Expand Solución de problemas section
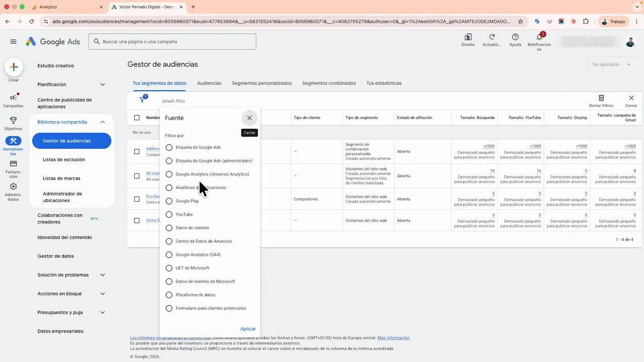The height and width of the screenshot is (362, 644). pyautogui.click(x=103, y=275)
